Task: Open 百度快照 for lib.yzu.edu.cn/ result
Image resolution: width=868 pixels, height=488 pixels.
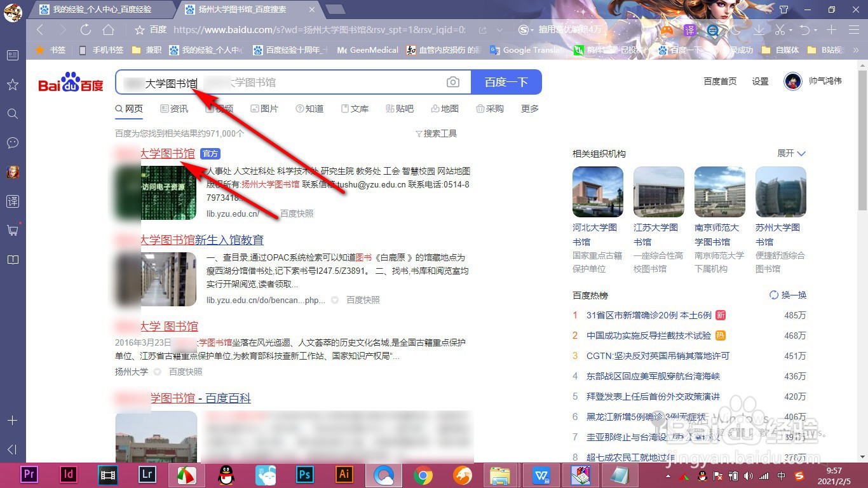Action: 297,213
